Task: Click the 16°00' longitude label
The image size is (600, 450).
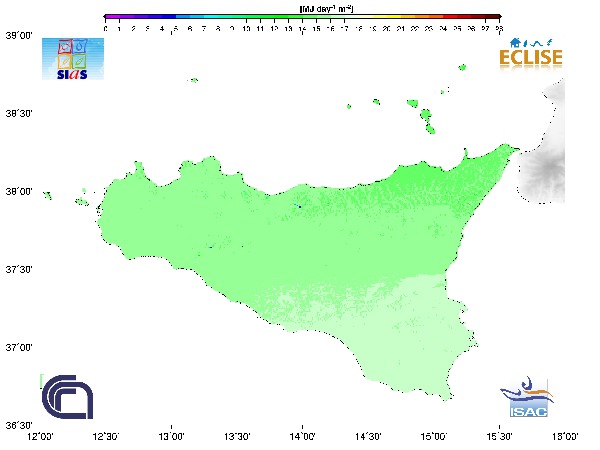Action: [565, 436]
